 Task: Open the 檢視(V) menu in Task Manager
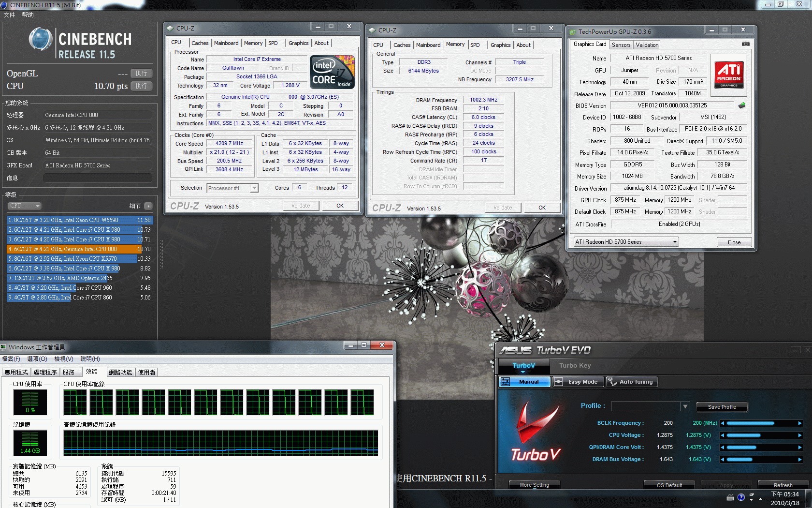(63, 359)
